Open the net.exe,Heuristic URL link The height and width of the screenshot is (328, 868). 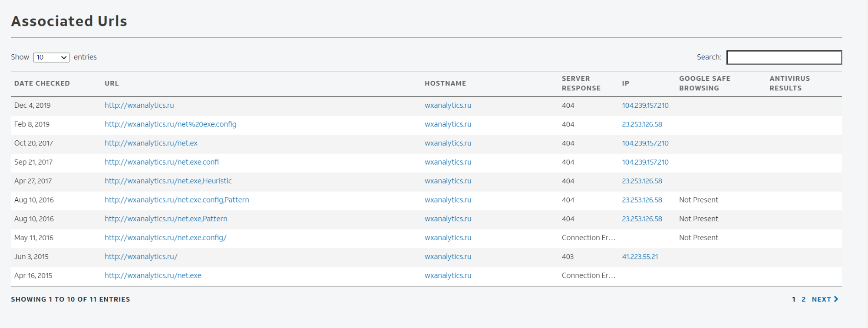[168, 181]
